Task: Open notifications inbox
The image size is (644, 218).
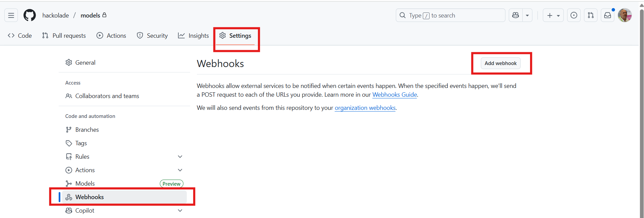Action: [x=608, y=15]
